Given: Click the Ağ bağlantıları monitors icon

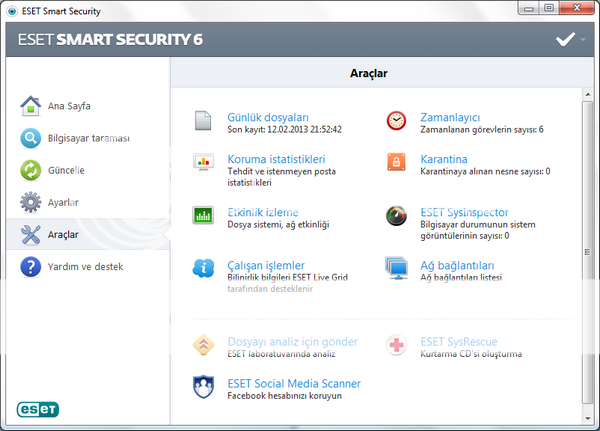Looking at the screenshot, I should [x=397, y=269].
